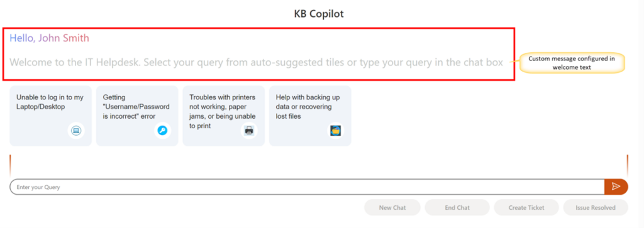Send the query with the arrow button
Screen dimensions: 644x228
point(616,187)
